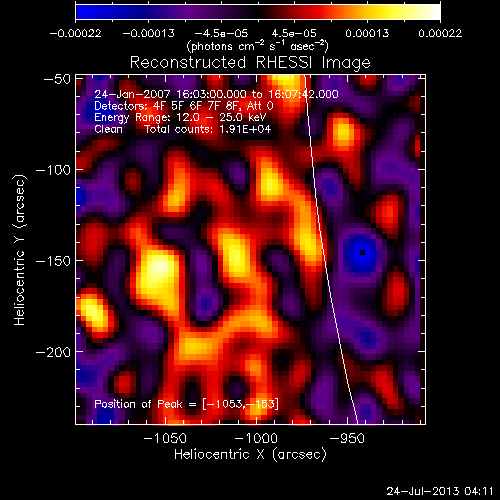This screenshot has height=500, width=500.
Task: Click the black center of the colorbar
Action: (x=258, y=12)
